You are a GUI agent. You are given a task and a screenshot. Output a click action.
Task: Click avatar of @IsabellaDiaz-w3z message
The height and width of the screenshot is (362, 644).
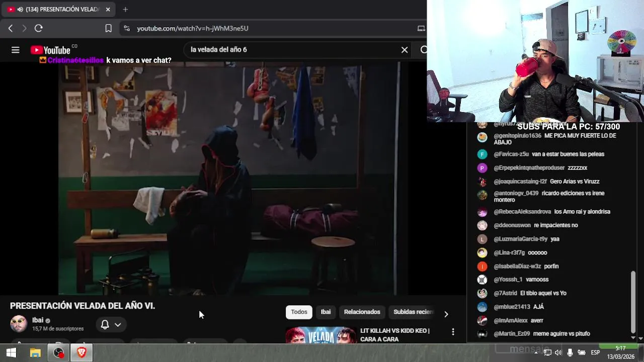tap(482, 266)
